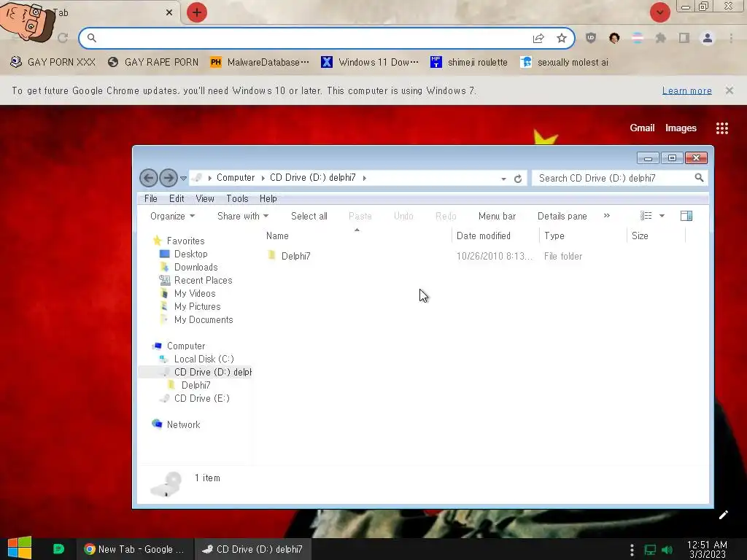
Task: Open the Windows Start button
Action: click(x=20, y=548)
